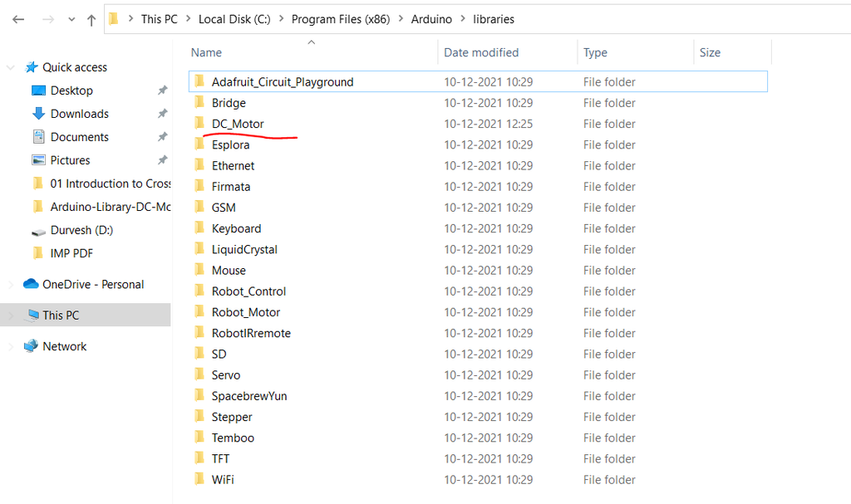Select Firmata folder icon

[199, 186]
